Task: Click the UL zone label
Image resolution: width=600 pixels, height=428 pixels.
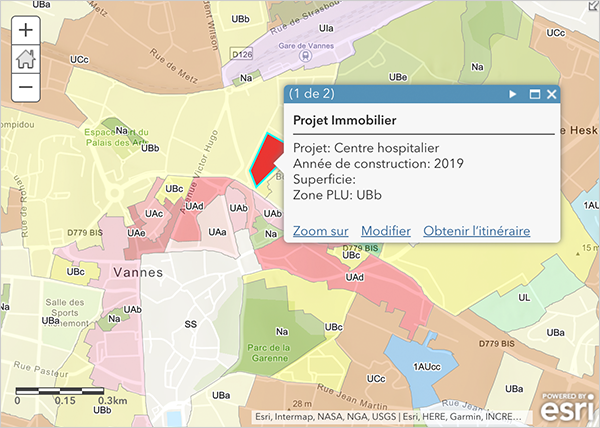Action: tap(524, 298)
